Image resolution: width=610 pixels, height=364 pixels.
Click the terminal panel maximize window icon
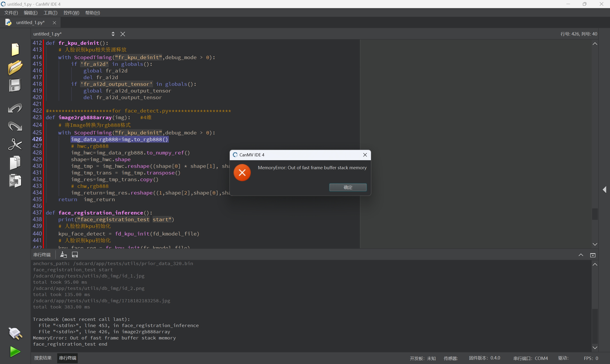click(x=593, y=255)
